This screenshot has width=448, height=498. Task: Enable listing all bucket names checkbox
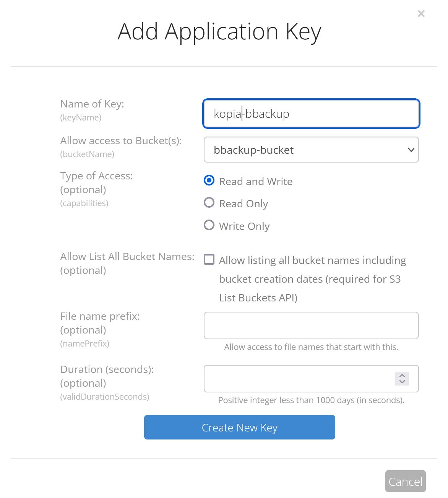(x=209, y=259)
